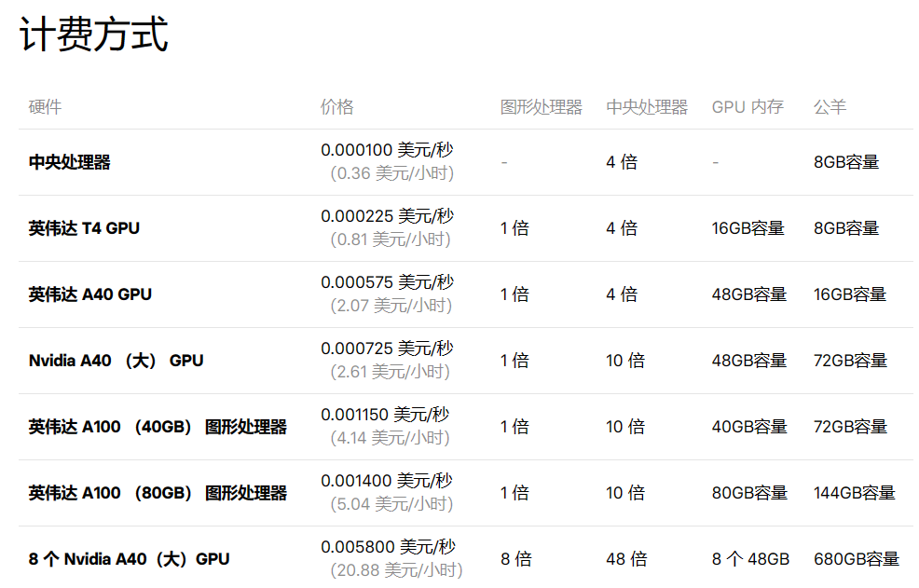The height and width of the screenshot is (588, 919).
Task: Click hourly price (5.04 美元/小时)
Action: 391,505
